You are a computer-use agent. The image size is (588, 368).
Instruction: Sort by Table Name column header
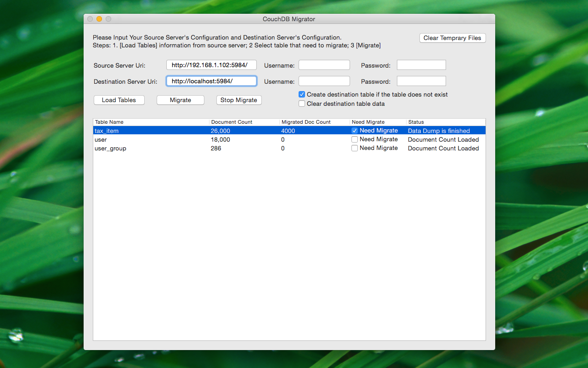coord(151,122)
